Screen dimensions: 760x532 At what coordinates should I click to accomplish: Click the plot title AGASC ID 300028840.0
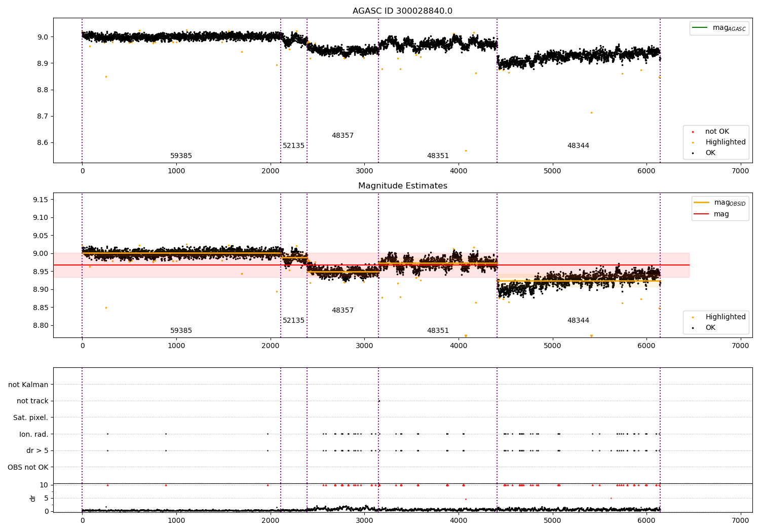tap(403, 11)
